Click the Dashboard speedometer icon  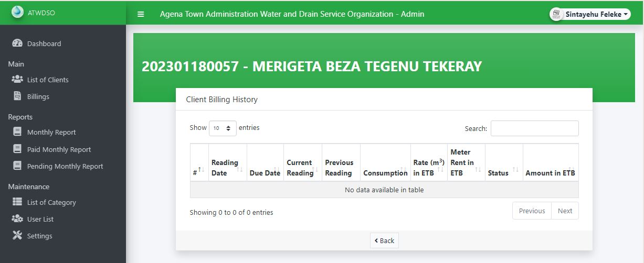pos(17,43)
